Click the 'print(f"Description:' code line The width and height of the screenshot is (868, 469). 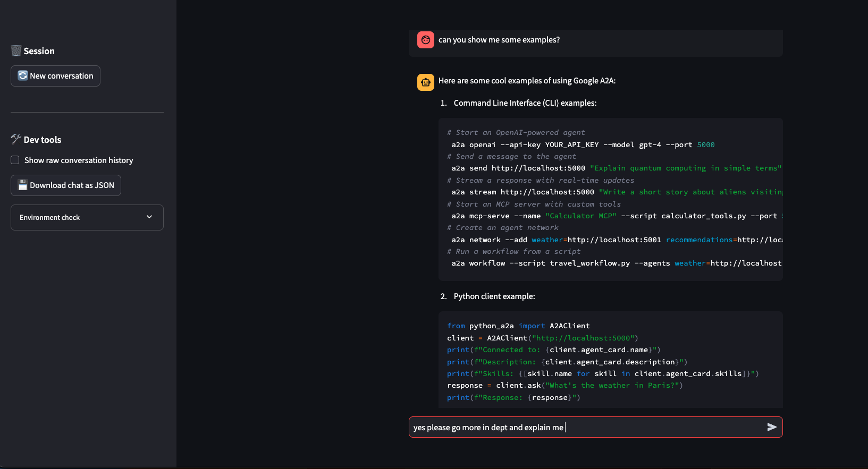pos(567,362)
